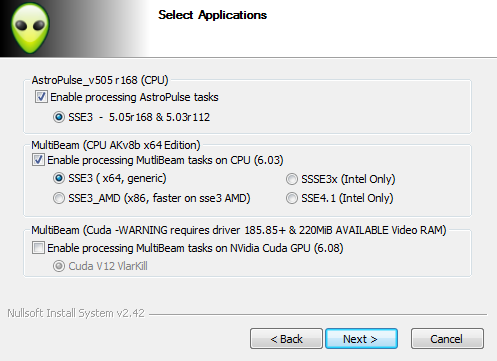This screenshot has width=497, height=361.
Task: Click the Next button to continue
Action: pos(361,339)
